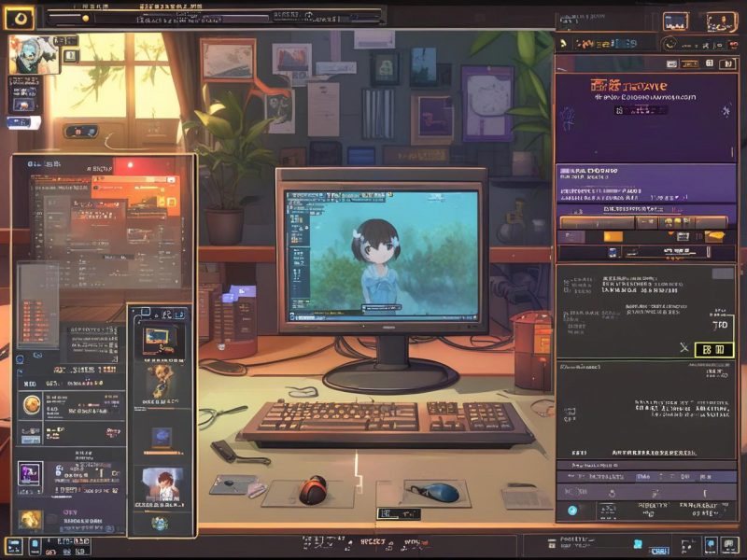This screenshot has width=747, height=560.
Task: Click the yellow square icon in the orange window
Action: click(171, 202)
